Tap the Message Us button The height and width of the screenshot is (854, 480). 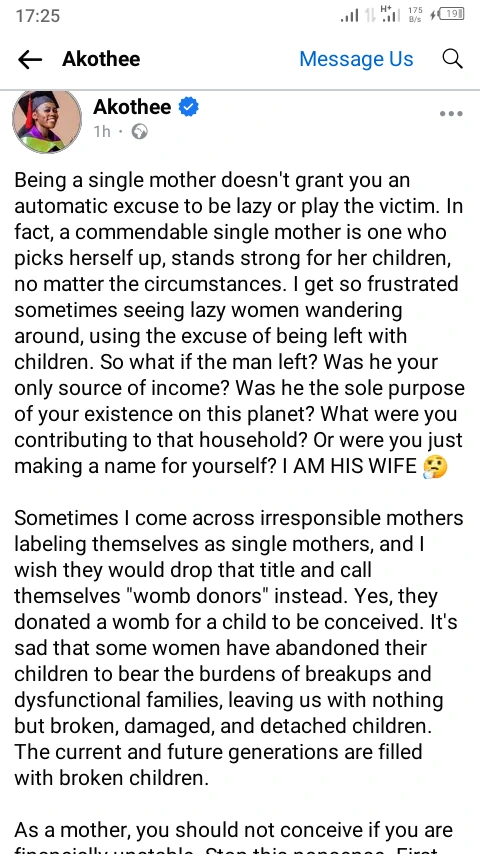[x=356, y=59]
